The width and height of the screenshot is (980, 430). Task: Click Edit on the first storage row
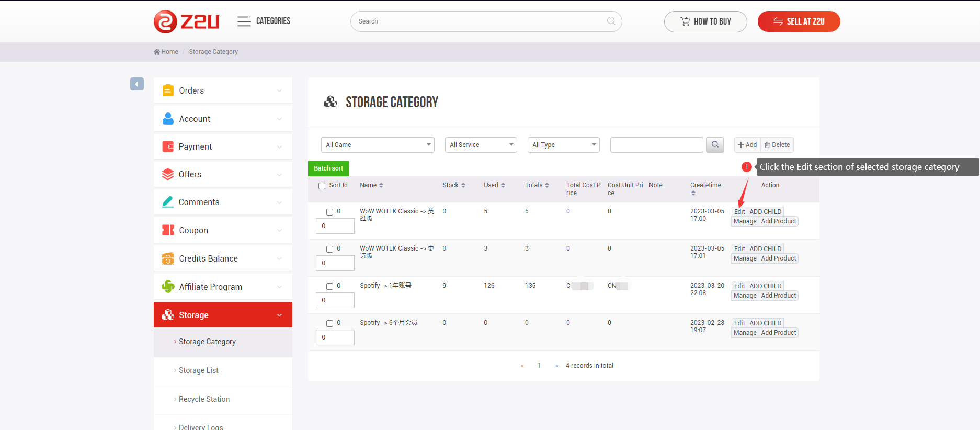click(x=739, y=212)
